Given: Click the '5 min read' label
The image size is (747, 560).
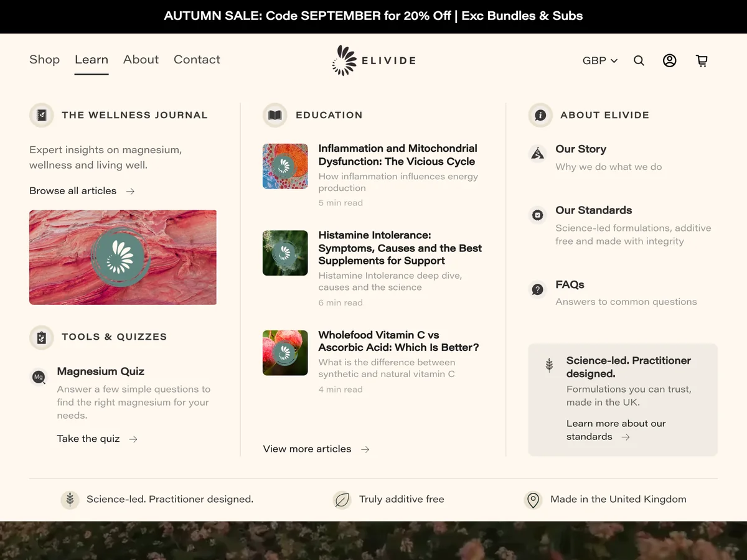Looking at the screenshot, I should [341, 203].
